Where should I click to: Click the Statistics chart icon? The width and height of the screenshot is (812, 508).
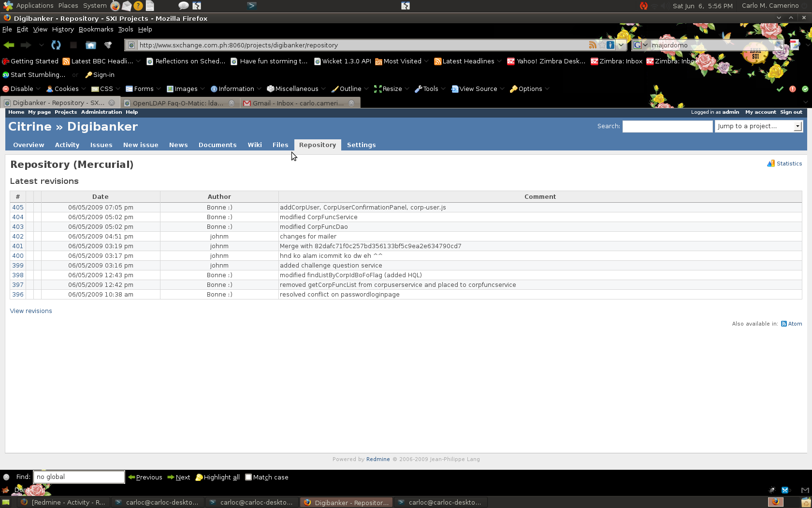point(771,164)
